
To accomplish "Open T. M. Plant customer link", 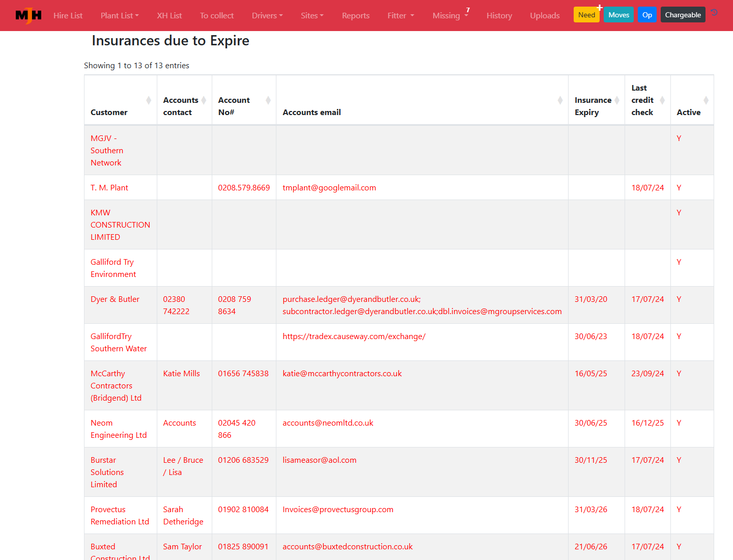I will pyautogui.click(x=109, y=188).
